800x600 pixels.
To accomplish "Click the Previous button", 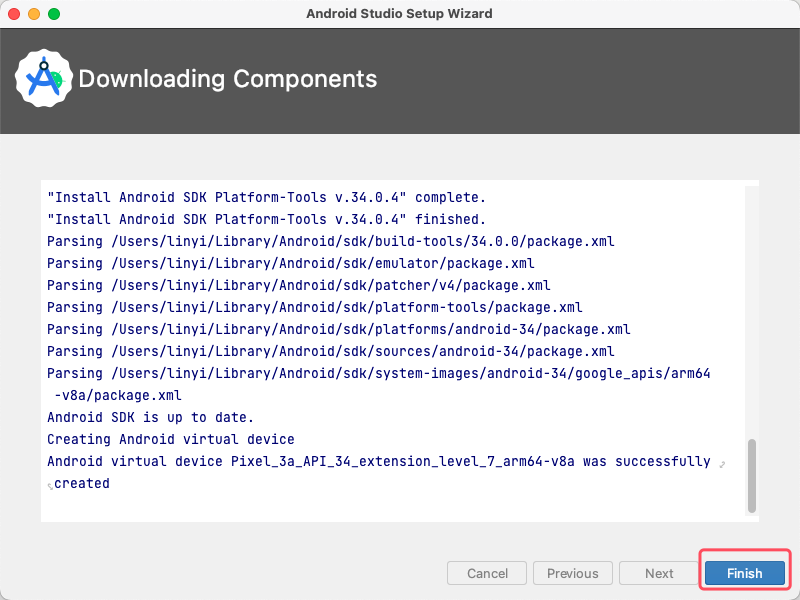I will 572,573.
